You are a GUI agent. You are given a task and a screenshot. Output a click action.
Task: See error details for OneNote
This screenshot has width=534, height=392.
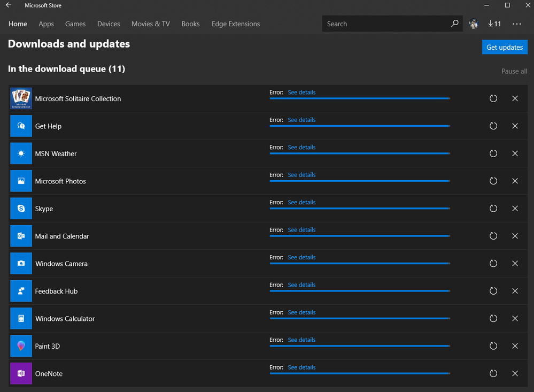[x=301, y=367]
